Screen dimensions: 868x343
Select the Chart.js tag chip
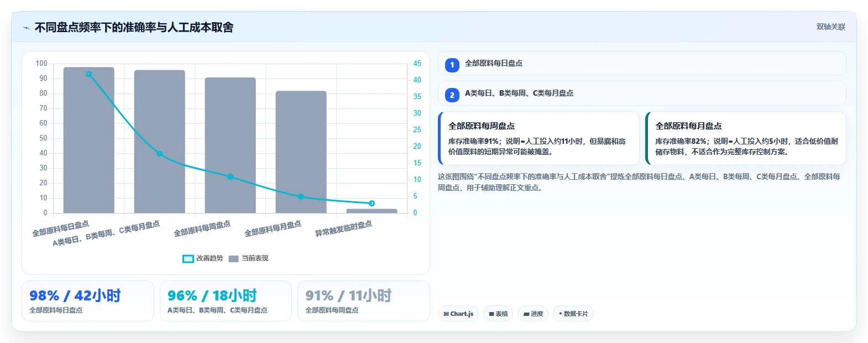tap(458, 314)
